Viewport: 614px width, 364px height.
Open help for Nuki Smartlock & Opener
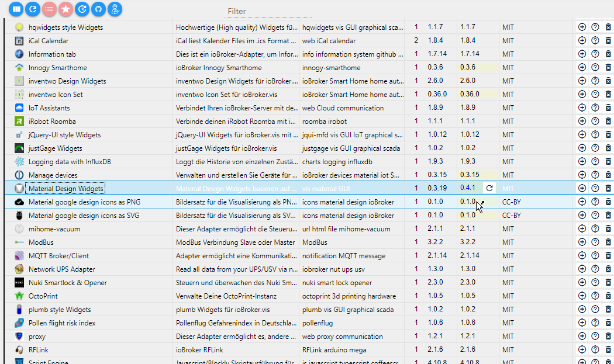point(595,282)
